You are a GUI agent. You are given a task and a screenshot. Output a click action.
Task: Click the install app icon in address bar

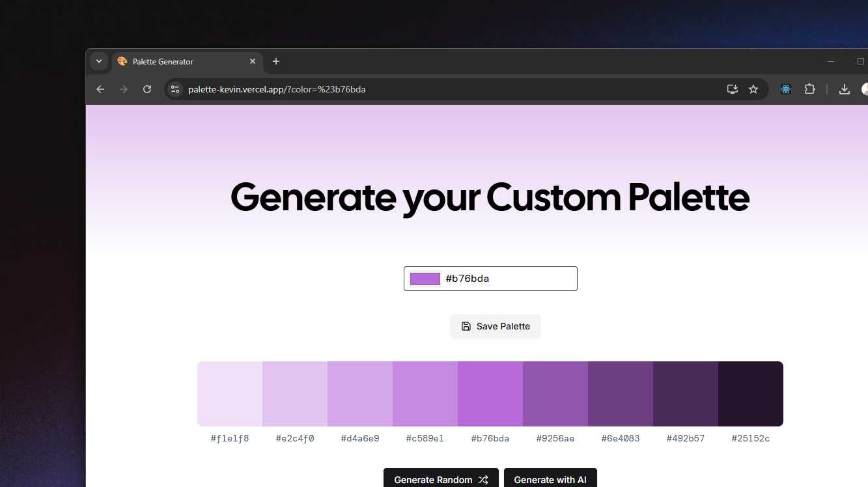tap(732, 89)
